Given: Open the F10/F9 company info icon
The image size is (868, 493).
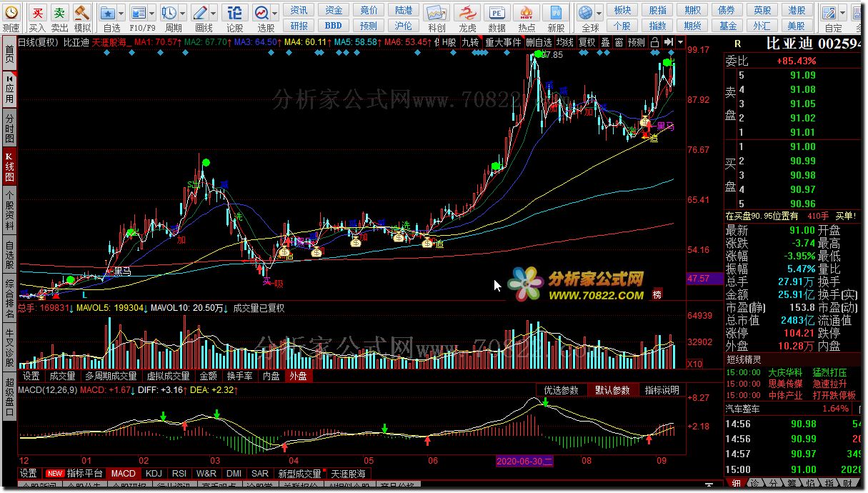Looking at the screenshot, I should pyautogui.click(x=138, y=13).
